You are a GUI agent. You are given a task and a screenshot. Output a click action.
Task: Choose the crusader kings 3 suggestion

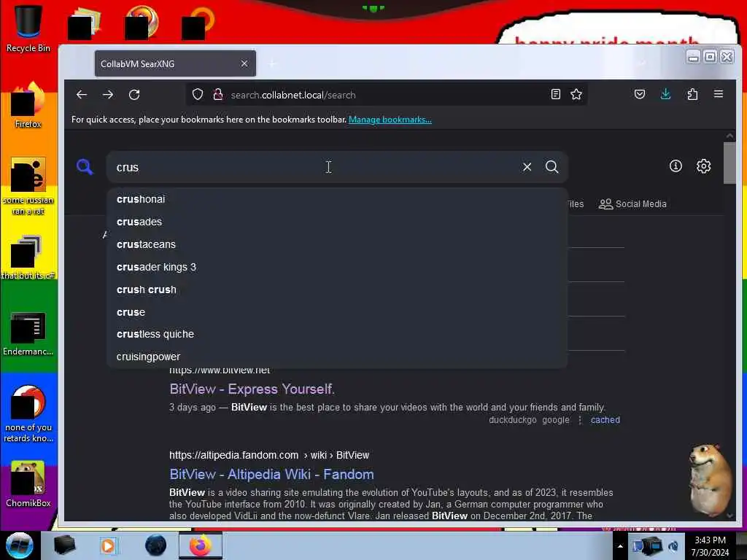tap(337, 267)
